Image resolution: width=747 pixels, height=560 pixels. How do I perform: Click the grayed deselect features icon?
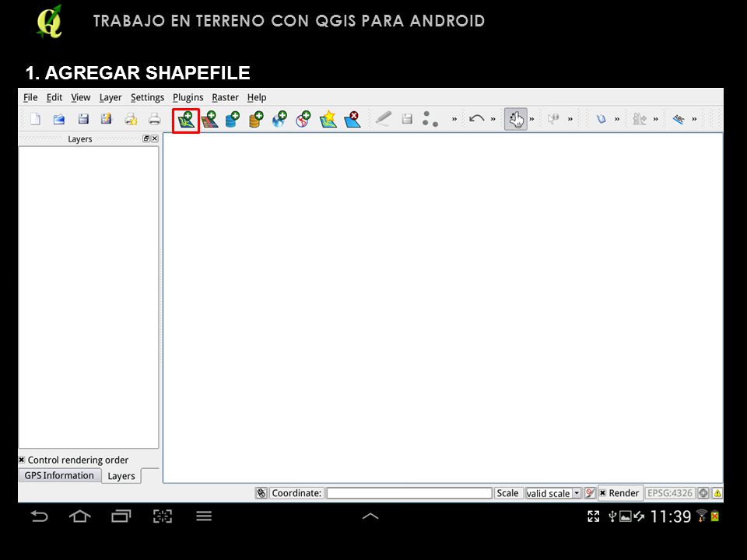click(640, 118)
